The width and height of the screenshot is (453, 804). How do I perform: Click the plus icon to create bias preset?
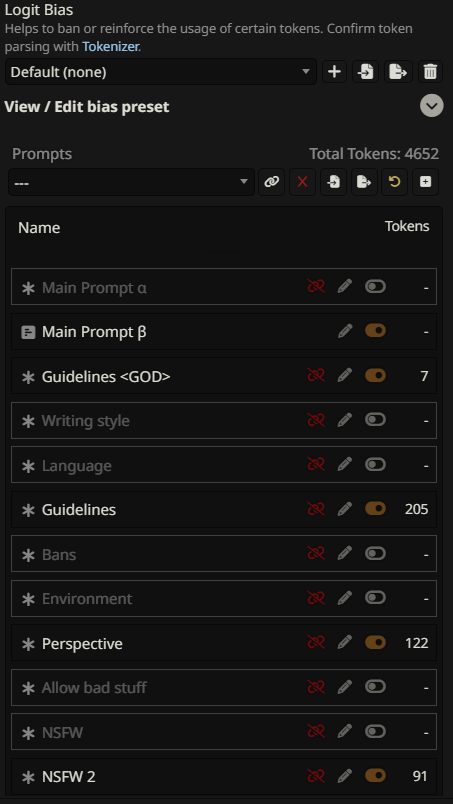tap(334, 72)
